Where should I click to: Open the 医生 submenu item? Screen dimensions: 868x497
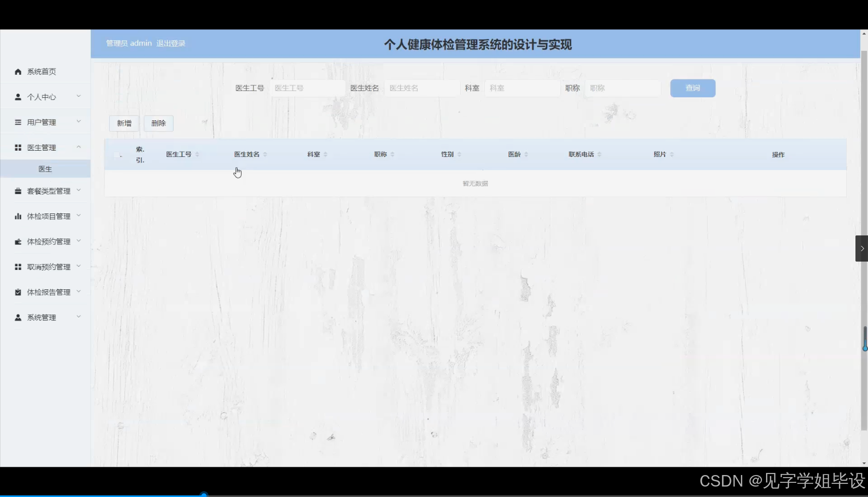click(x=45, y=168)
